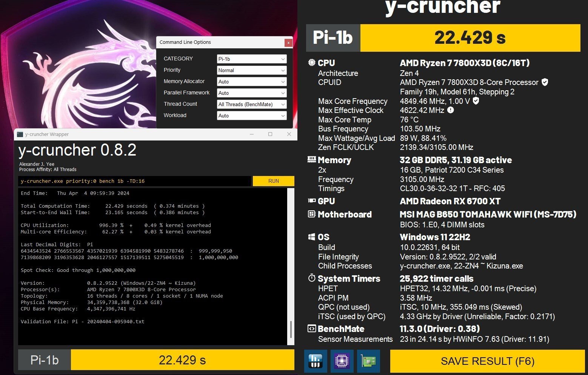
Task: Click the Process Affinity: All Threads text
Action: [x=48, y=170]
